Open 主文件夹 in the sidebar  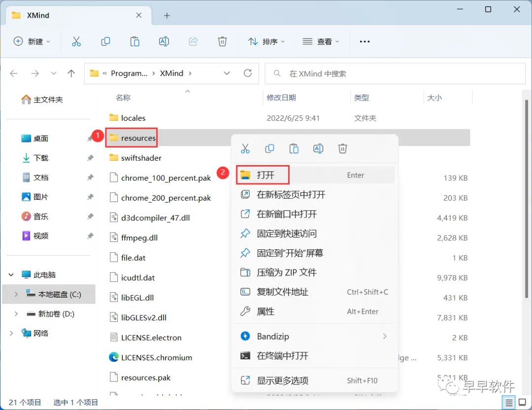pyautogui.click(x=42, y=100)
